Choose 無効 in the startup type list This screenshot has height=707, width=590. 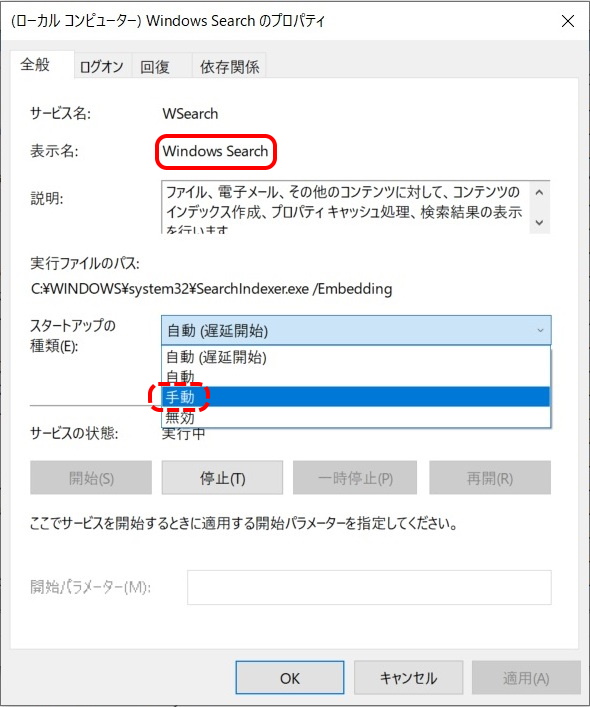pos(356,417)
